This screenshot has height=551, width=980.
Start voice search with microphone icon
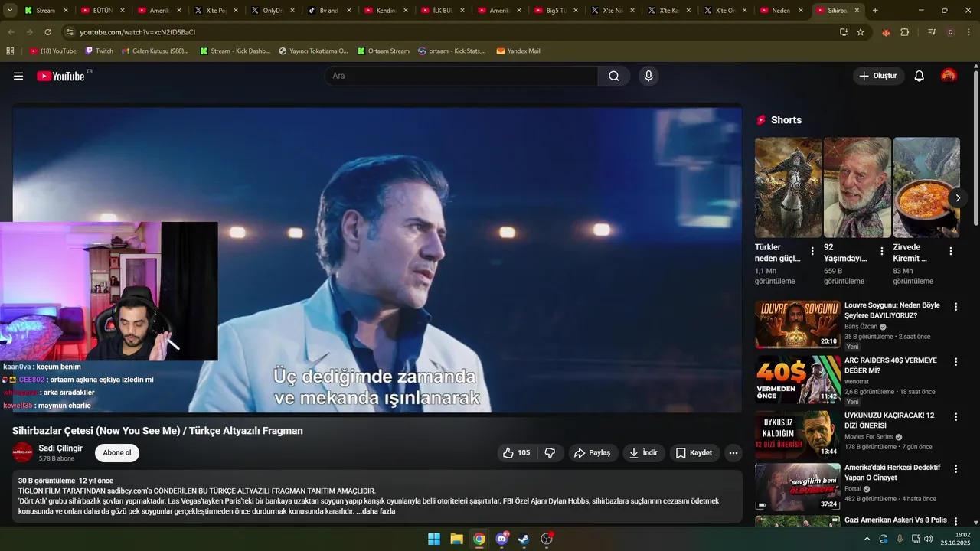click(648, 76)
